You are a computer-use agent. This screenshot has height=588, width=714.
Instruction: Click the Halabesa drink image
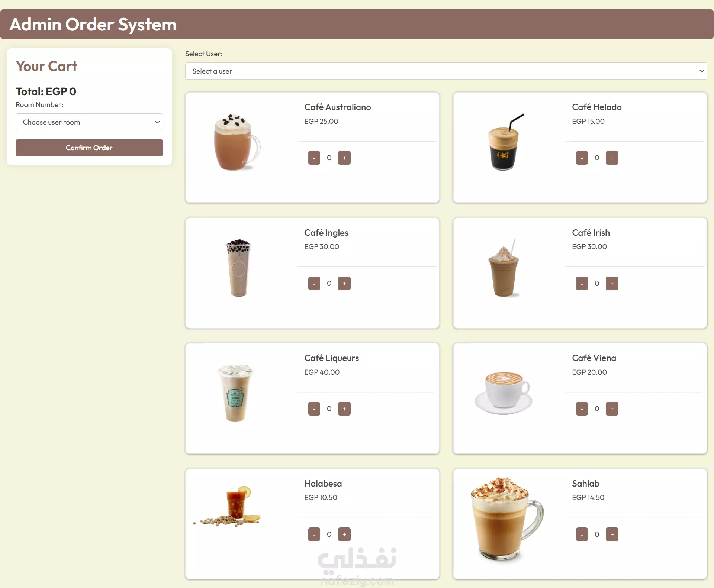(x=227, y=506)
